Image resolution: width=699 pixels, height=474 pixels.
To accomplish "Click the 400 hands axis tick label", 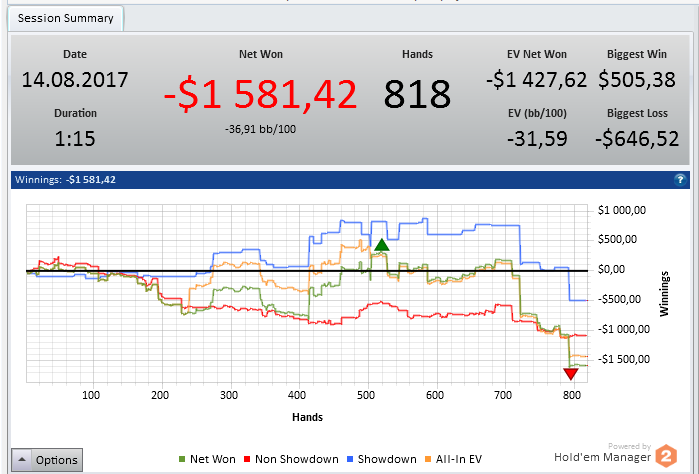I will (x=297, y=395).
